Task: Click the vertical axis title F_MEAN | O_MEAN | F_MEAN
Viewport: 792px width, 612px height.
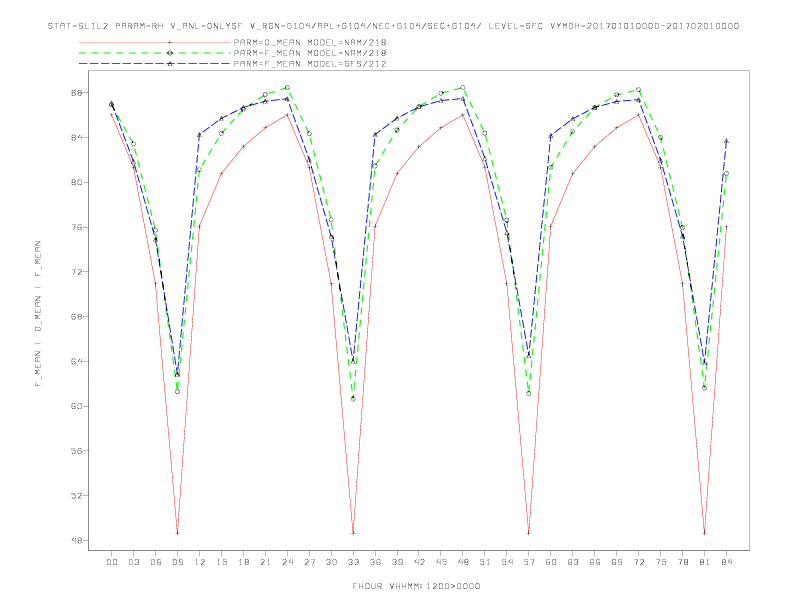Action: point(38,314)
